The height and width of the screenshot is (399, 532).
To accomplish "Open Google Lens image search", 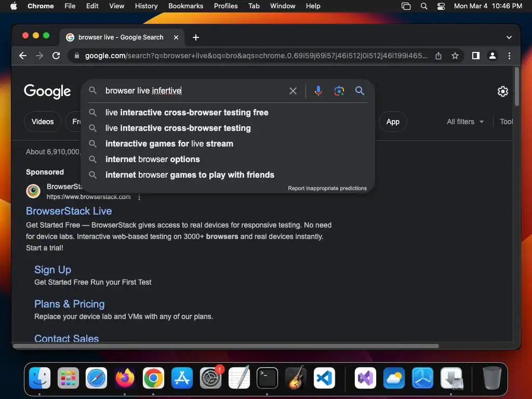I will [x=339, y=91].
